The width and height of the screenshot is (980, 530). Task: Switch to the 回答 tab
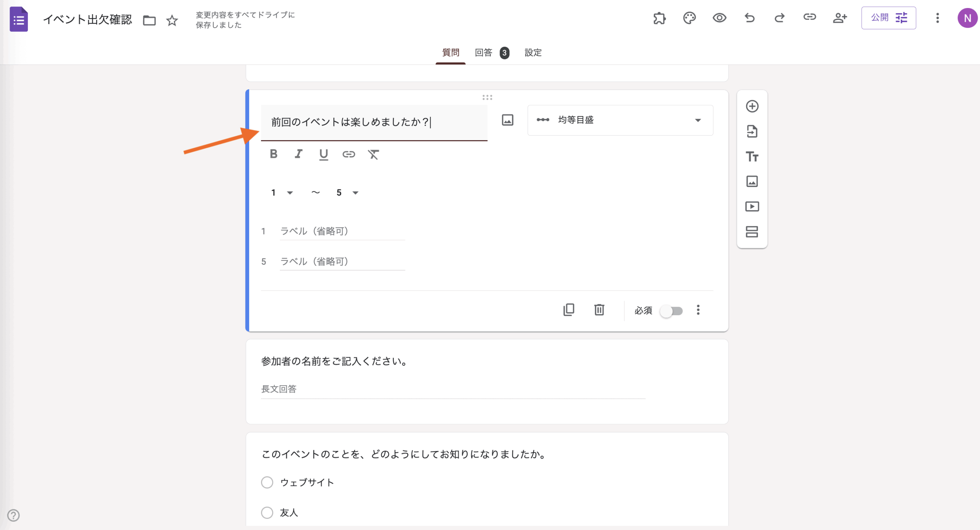(484, 53)
